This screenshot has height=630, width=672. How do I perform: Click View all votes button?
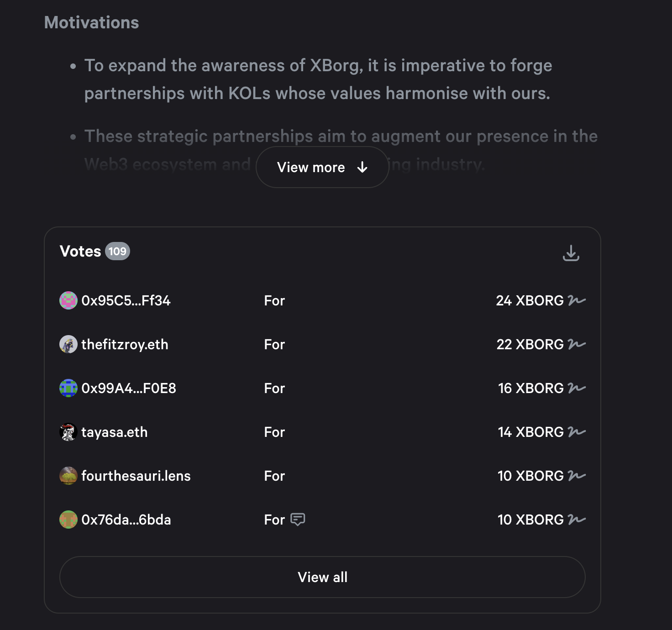point(322,577)
